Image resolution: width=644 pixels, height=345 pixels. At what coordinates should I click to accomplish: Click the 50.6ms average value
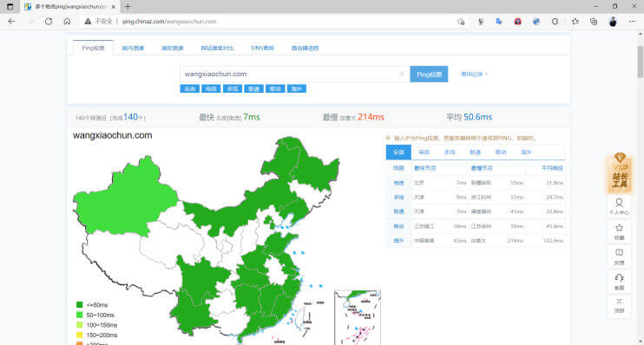(477, 117)
